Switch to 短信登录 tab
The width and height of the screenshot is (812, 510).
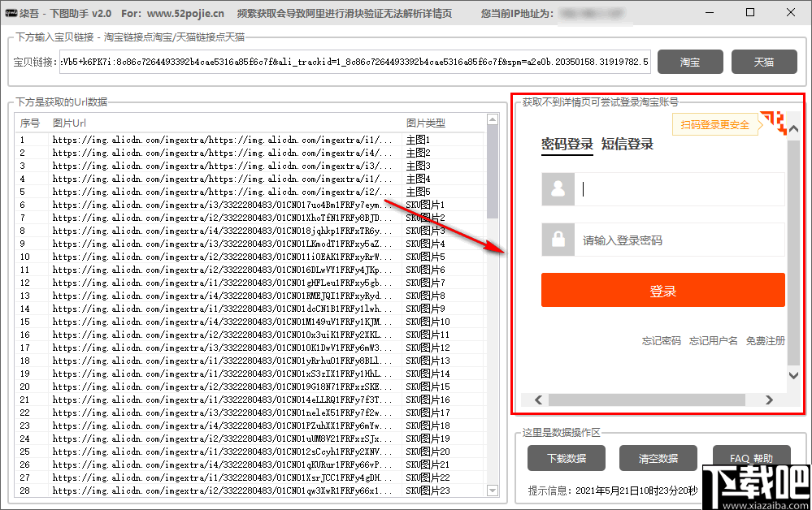point(627,144)
